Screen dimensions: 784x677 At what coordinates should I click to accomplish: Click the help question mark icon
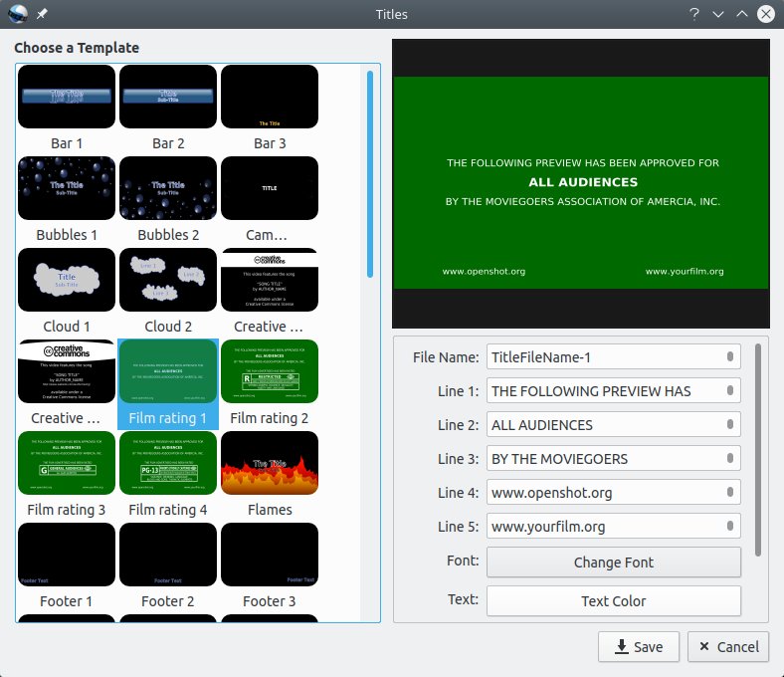pyautogui.click(x=693, y=14)
